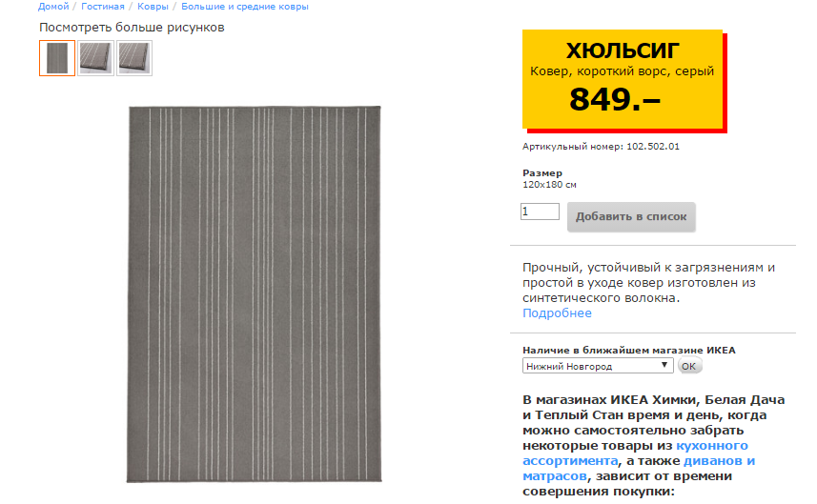
Task: Follow the кухонного ассортимента link
Action: (635, 453)
